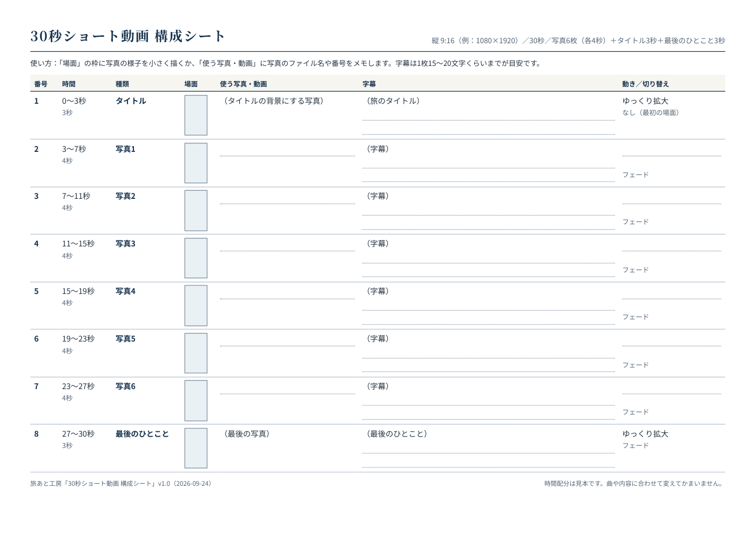
Task: Click the 番号 column header
Action: [x=40, y=84]
